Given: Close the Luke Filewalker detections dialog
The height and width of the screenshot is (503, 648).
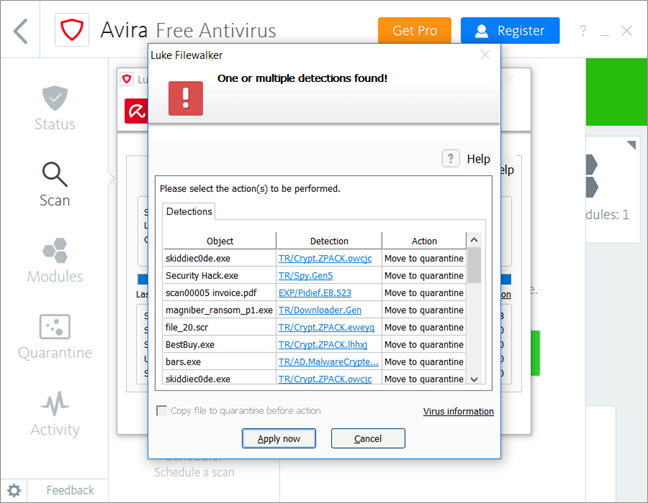Looking at the screenshot, I should click(485, 55).
